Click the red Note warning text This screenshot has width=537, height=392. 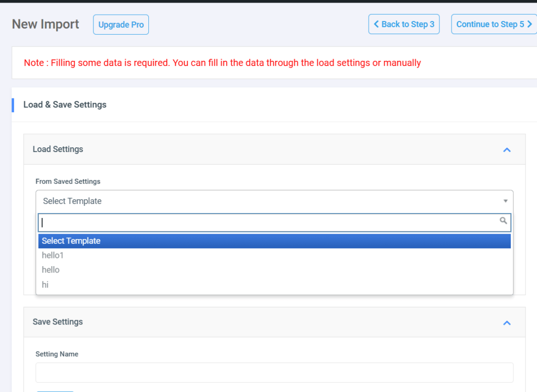[x=222, y=63]
